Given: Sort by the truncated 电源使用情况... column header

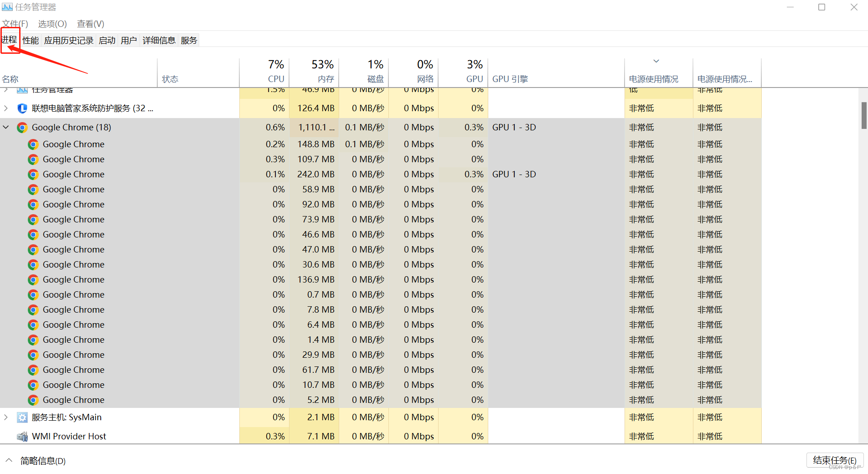Looking at the screenshot, I should pos(727,73).
